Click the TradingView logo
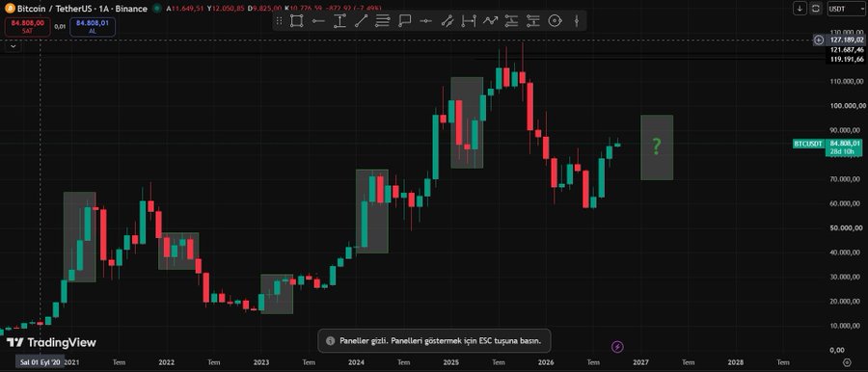This screenshot has height=372, width=868. (51, 343)
